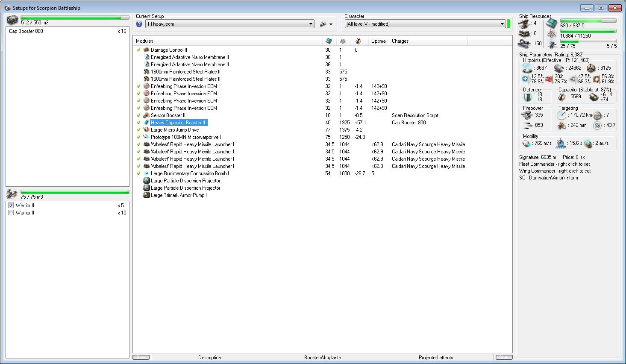Open the Current Setup dropdown showing TTheavyecm
This screenshot has width=626, height=364.
pyautogui.click(x=230, y=24)
